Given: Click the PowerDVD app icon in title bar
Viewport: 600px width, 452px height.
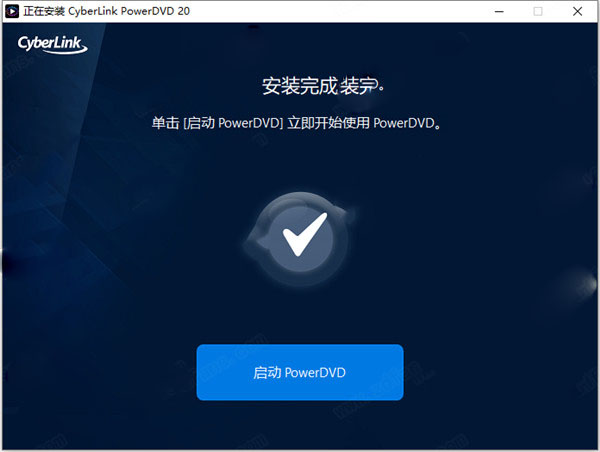Looking at the screenshot, I should coord(12,11).
